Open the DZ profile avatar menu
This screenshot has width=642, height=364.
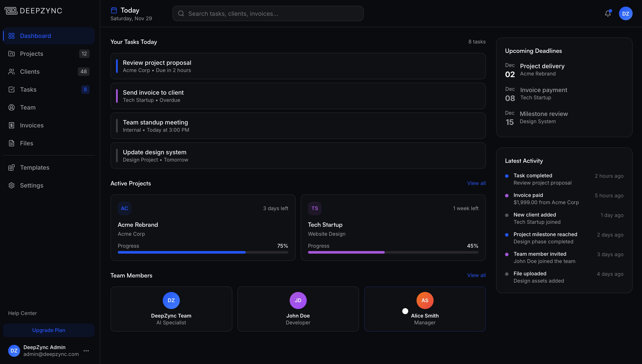click(x=626, y=13)
